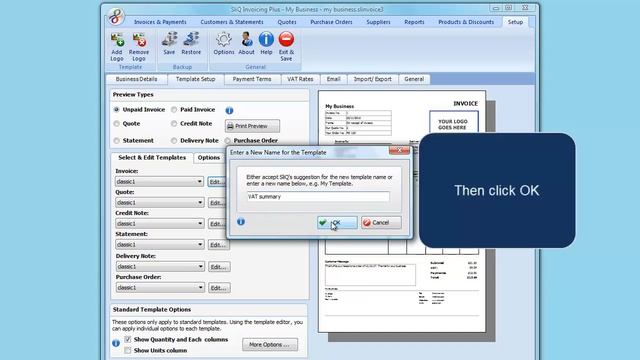Click info icon beside Paid Invoice
Screen dimensions: 640x360
[229, 110]
